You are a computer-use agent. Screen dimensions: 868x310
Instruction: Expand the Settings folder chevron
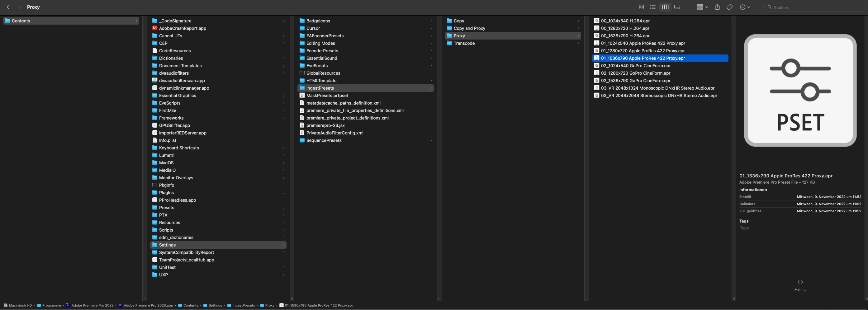[x=284, y=245]
